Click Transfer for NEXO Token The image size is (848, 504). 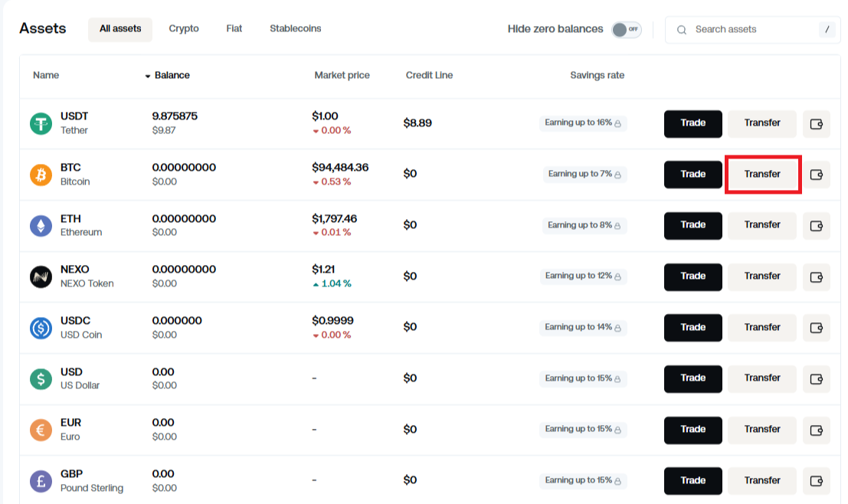762,277
